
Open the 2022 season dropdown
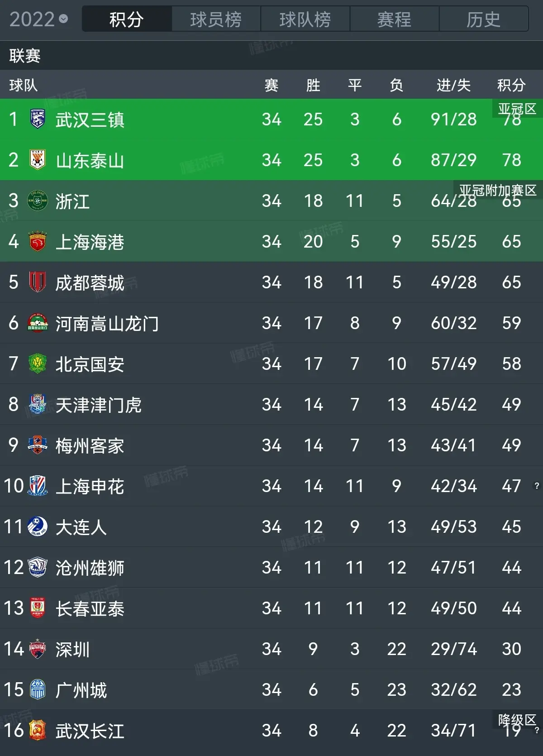point(38,19)
